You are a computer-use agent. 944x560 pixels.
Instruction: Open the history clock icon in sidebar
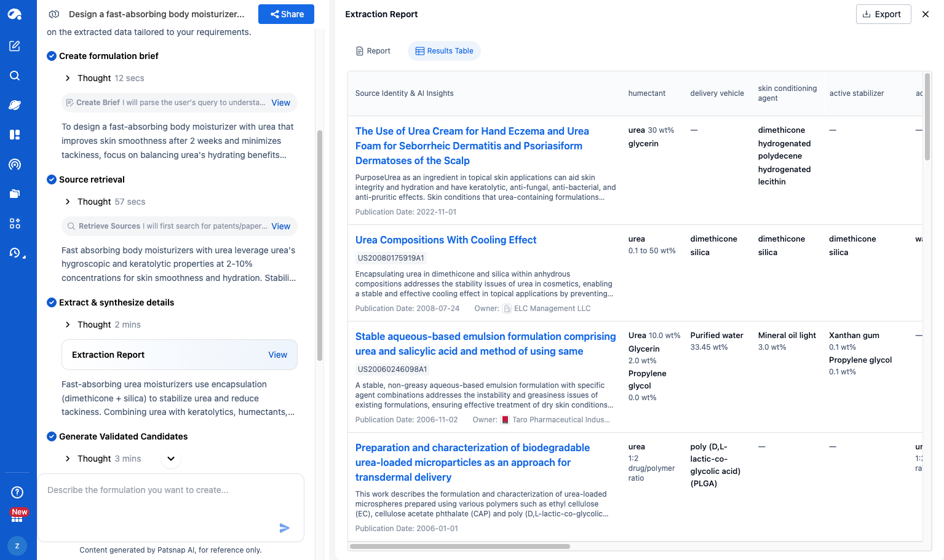point(15,253)
